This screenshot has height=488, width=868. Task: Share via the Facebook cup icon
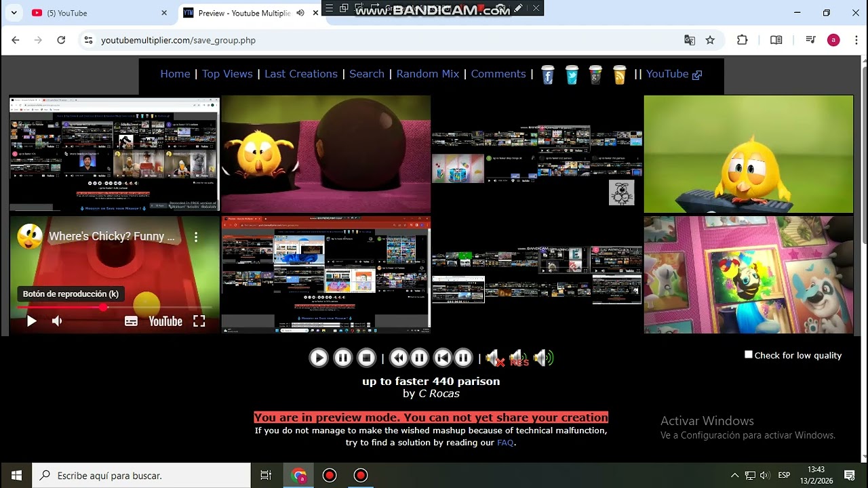[x=548, y=75]
